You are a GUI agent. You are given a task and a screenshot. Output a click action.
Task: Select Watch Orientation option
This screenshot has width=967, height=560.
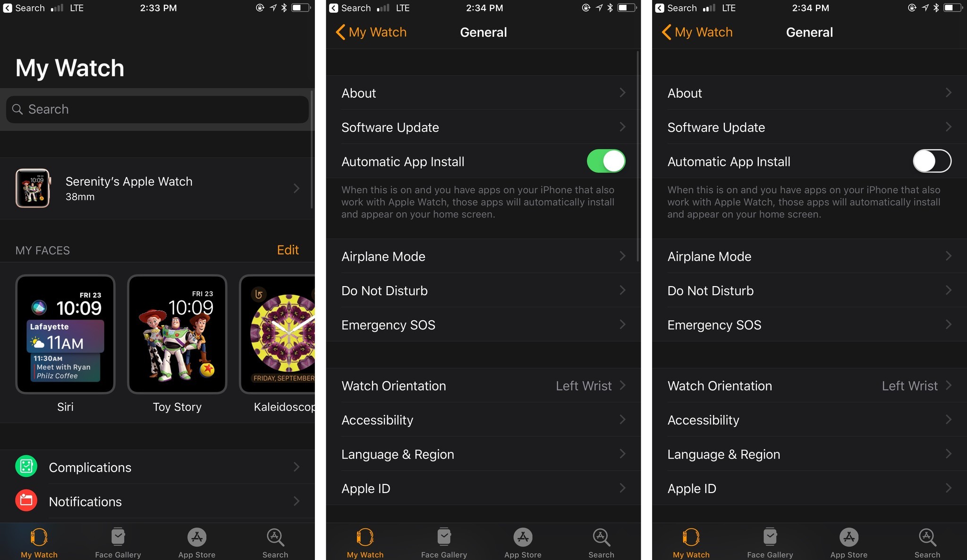(481, 385)
